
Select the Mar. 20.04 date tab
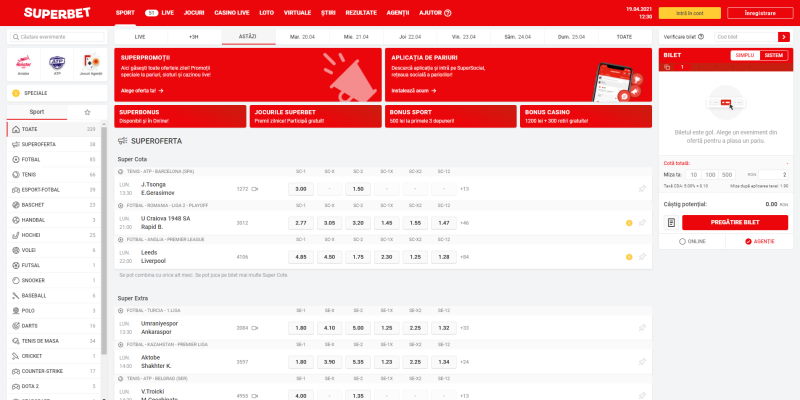302,37
